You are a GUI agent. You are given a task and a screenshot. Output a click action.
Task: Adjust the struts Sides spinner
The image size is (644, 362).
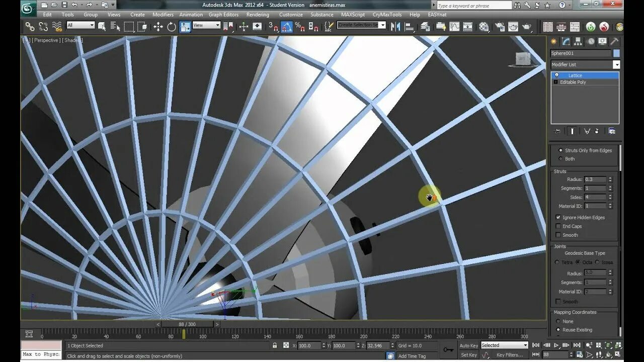pos(610,197)
